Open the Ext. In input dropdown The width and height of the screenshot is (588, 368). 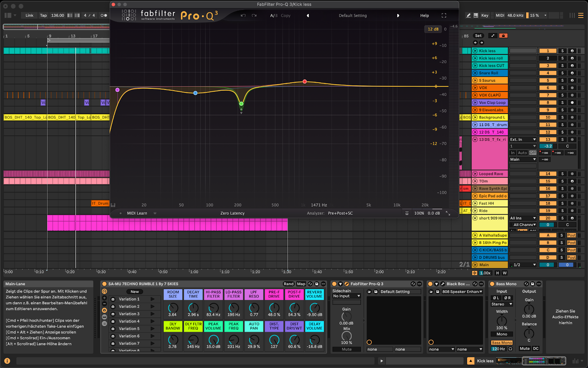click(523, 139)
